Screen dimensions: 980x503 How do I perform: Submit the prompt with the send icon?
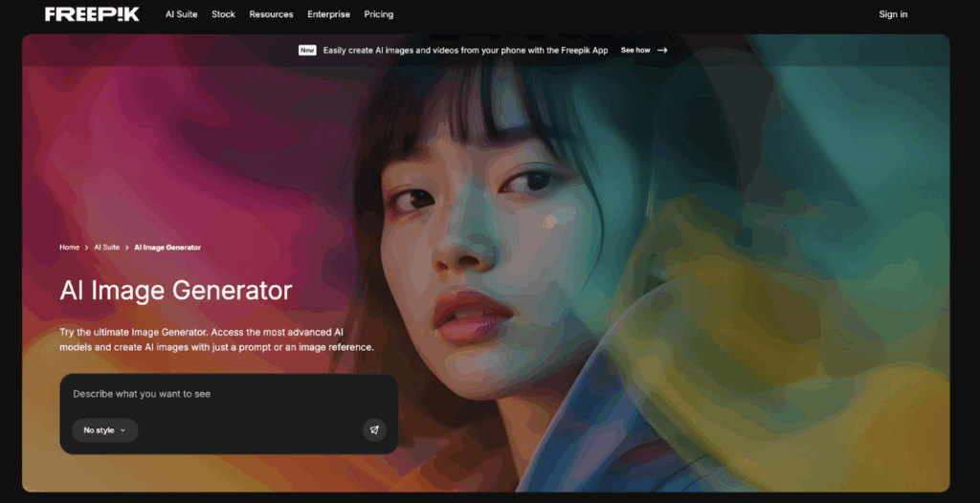(374, 430)
